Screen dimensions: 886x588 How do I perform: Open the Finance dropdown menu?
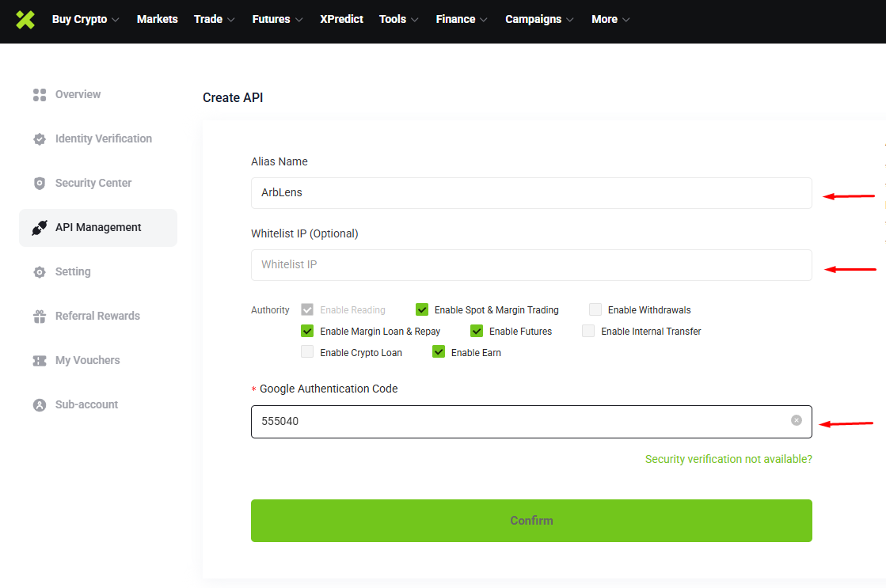[x=462, y=19]
